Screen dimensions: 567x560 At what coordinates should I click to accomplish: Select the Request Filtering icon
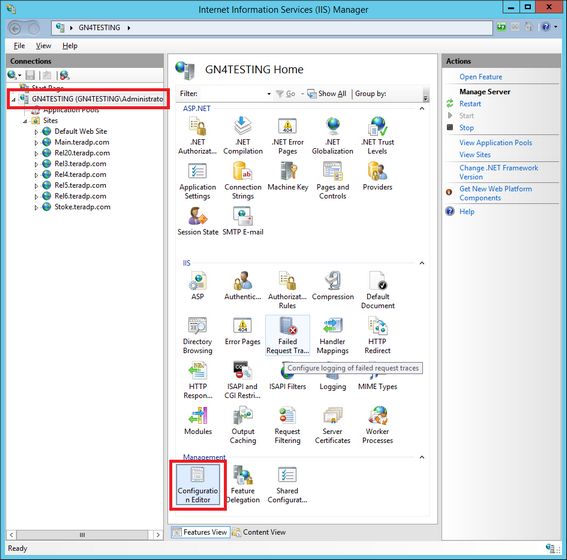point(287,425)
